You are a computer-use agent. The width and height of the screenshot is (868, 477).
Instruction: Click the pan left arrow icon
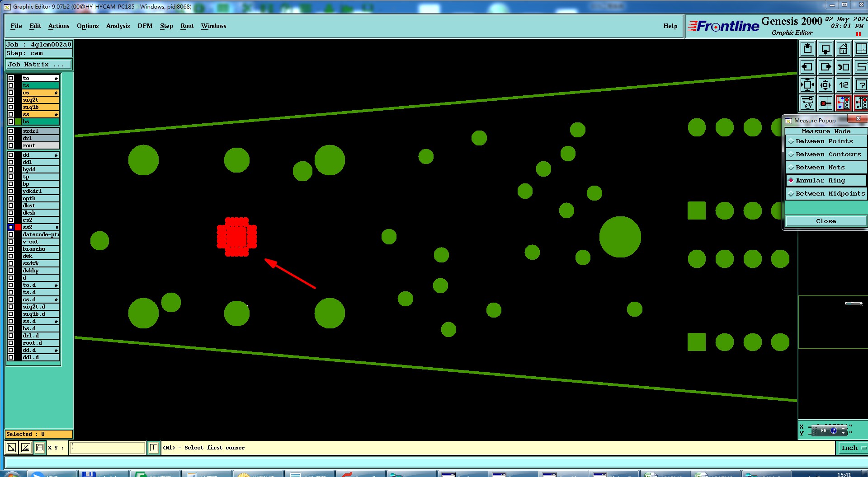807,67
